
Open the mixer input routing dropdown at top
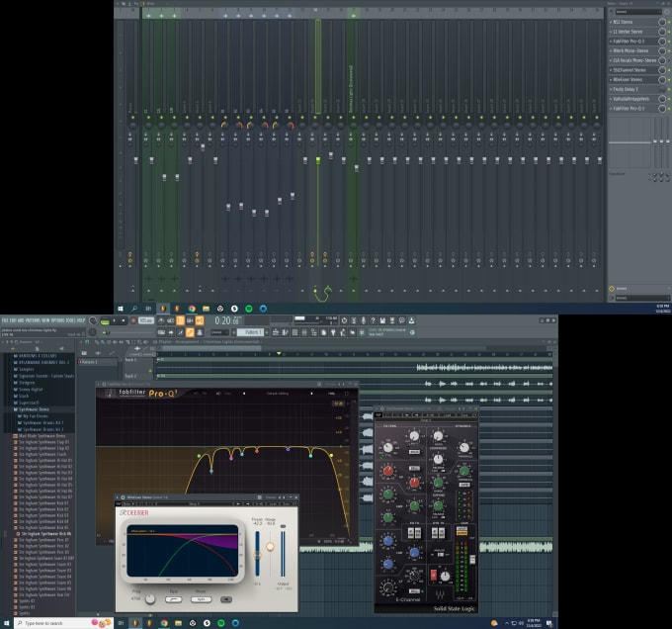(638, 12)
